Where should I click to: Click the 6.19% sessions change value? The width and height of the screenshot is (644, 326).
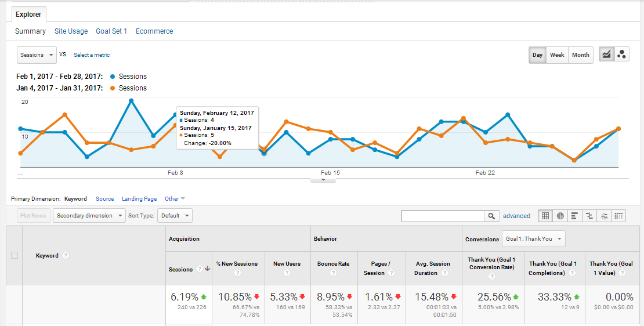(x=184, y=297)
